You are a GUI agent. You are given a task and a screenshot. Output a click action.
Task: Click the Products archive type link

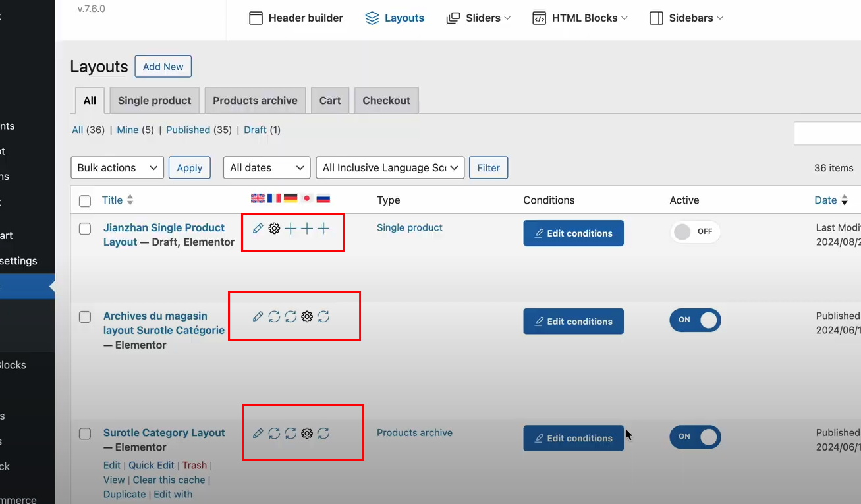point(414,433)
